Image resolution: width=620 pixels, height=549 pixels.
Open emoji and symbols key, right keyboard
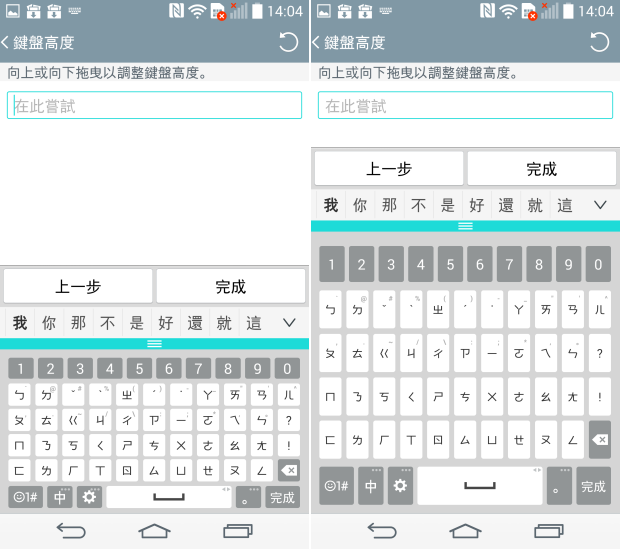tap(336, 485)
